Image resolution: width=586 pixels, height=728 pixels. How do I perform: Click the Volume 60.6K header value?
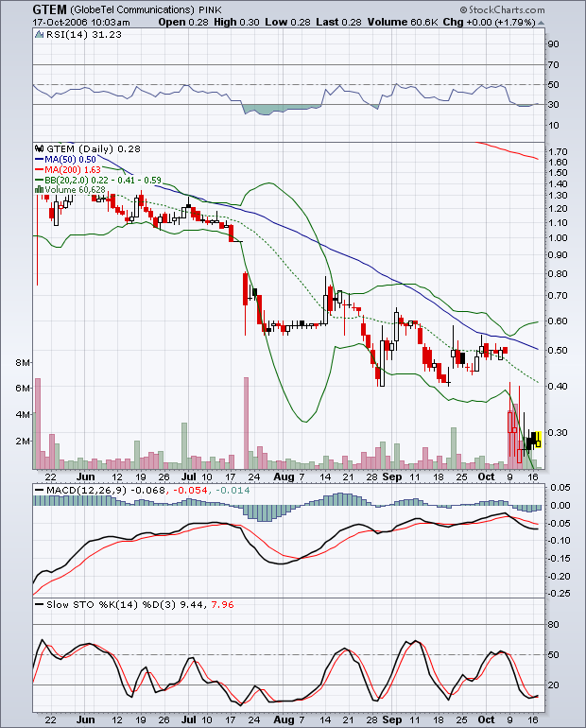(x=403, y=23)
